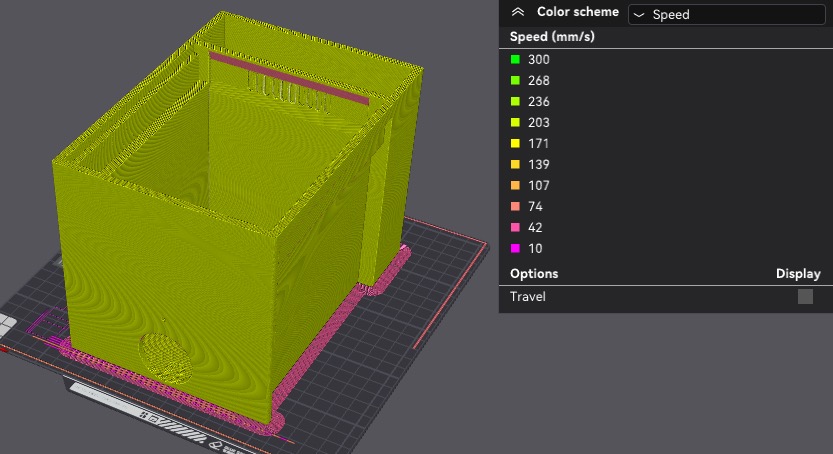Click the "Color scheme" label

pos(577,12)
